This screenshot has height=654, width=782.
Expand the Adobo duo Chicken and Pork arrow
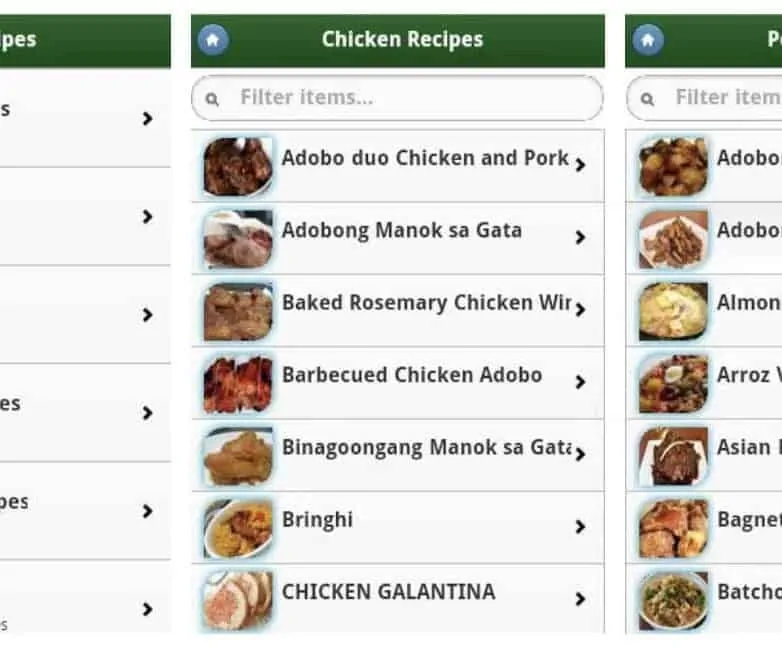pos(580,165)
